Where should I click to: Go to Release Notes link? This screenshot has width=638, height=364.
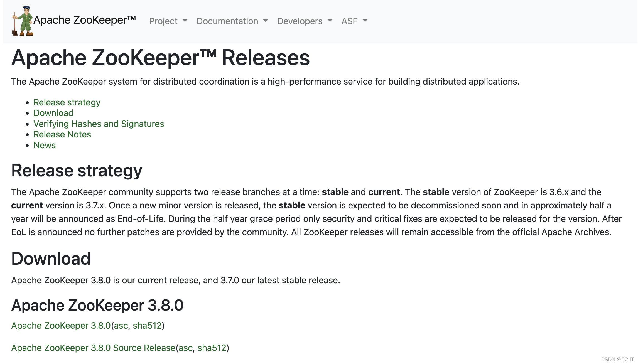(x=62, y=134)
